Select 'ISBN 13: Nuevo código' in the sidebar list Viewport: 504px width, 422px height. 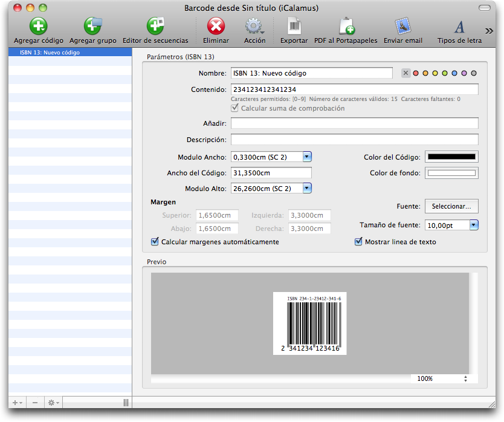click(70, 53)
